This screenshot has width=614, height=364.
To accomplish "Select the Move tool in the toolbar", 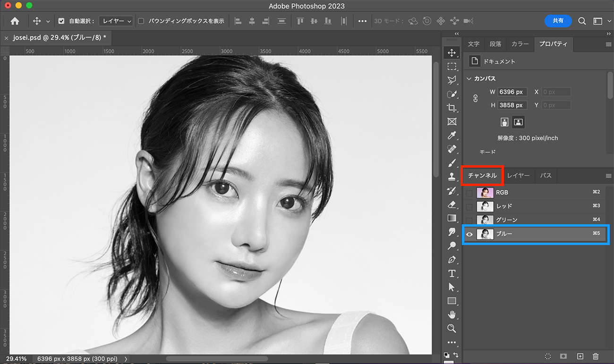I will (x=452, y=53).
